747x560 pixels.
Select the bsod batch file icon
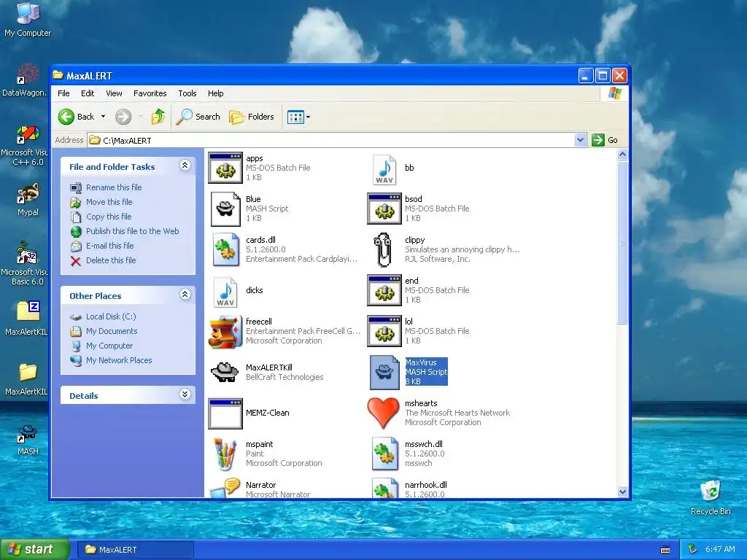pos(384,209)
